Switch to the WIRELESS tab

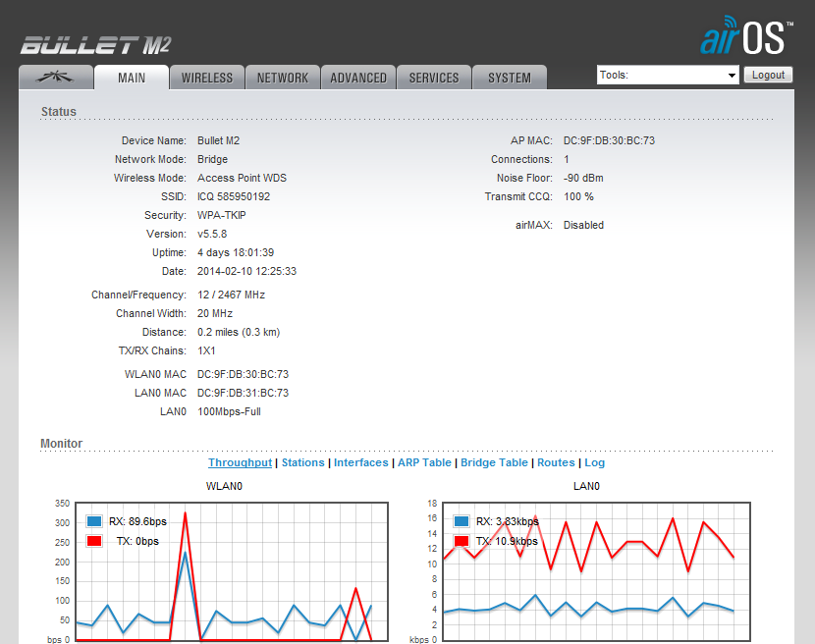pyautogui.click(x=207, y=78)
